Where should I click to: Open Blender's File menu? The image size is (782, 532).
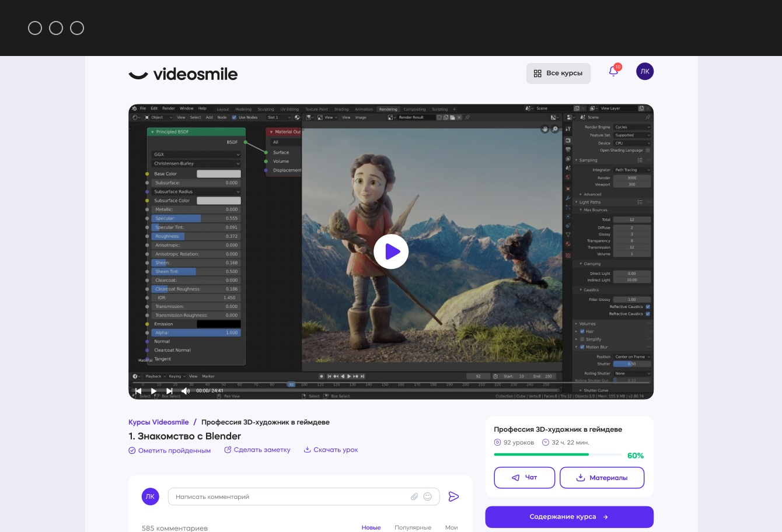point(143,108)
